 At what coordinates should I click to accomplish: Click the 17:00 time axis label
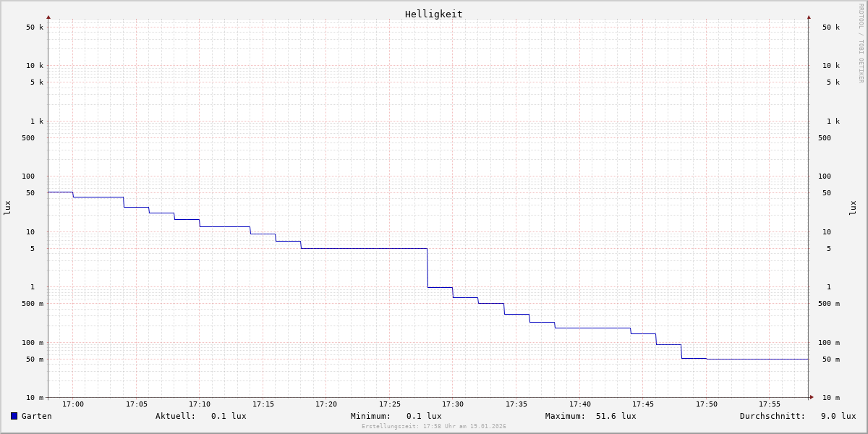click(73, 404)
